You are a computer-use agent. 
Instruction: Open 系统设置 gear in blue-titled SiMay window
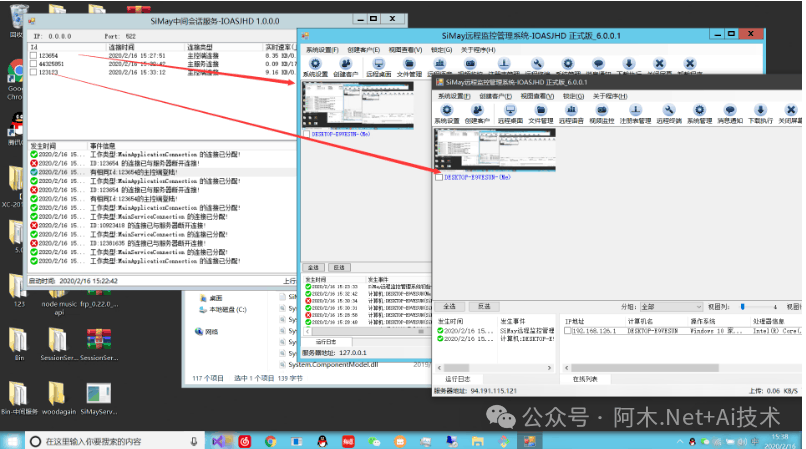tap(315, 67)
